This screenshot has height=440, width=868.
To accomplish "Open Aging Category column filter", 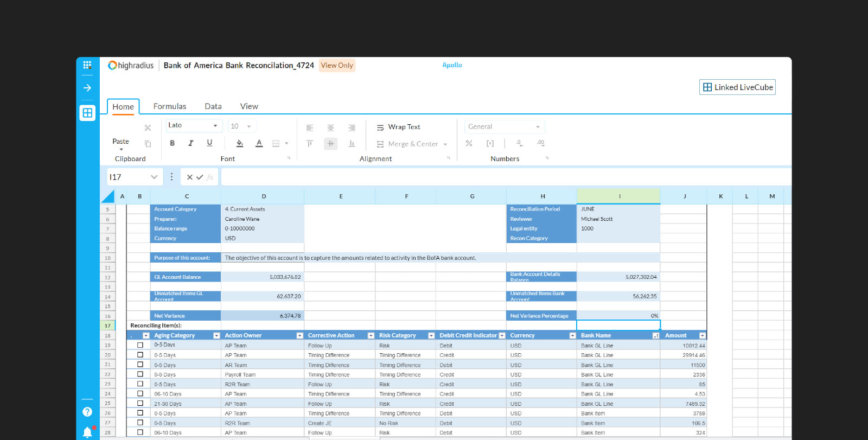I will [216, 336].
